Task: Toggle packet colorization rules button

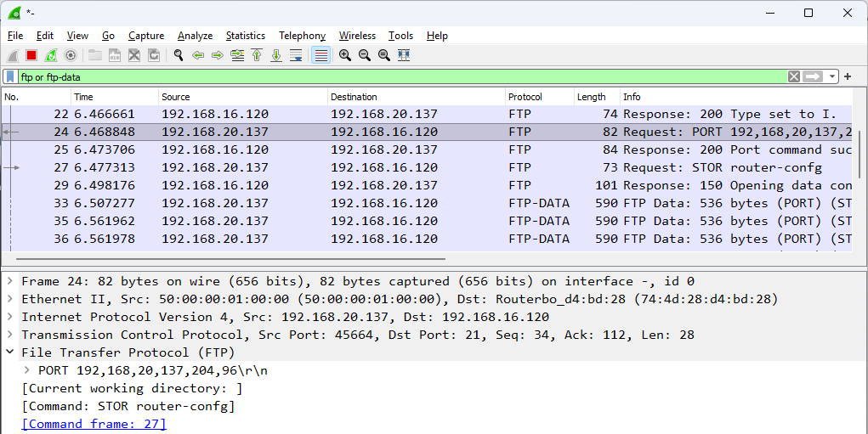Action: pyautogui.click(x=321, y=55)
